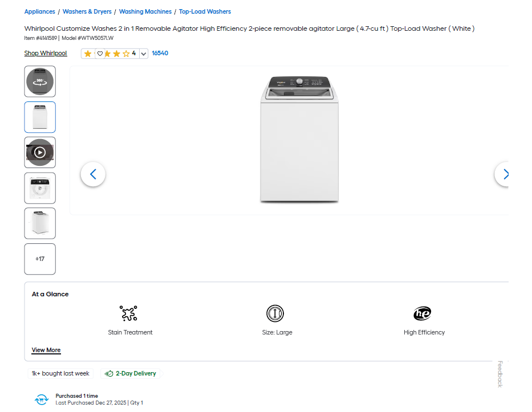This screenshot has width=532, height=412.
Task: Expand the star rating dropdown arrow
Action: pyautogui.click(x=143, y=54)
